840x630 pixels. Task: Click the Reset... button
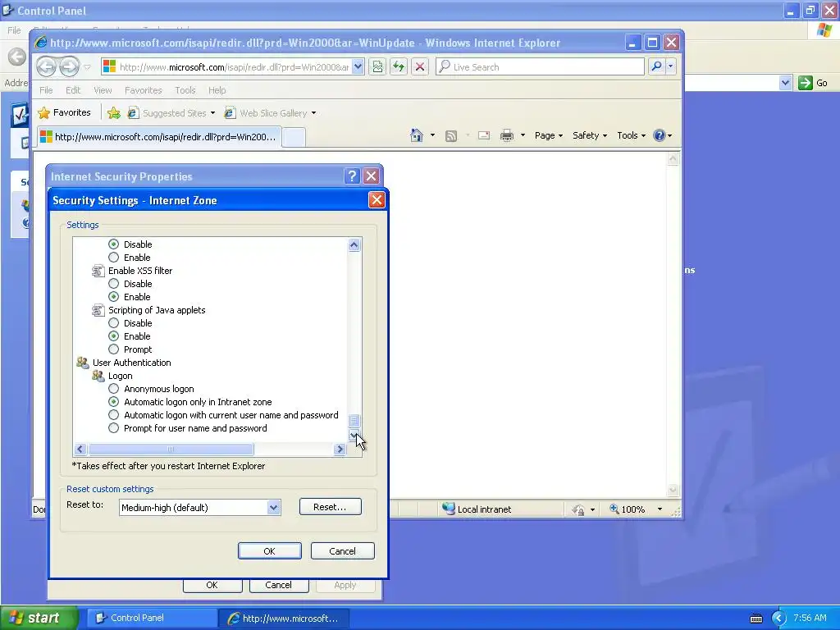point(330,507)
